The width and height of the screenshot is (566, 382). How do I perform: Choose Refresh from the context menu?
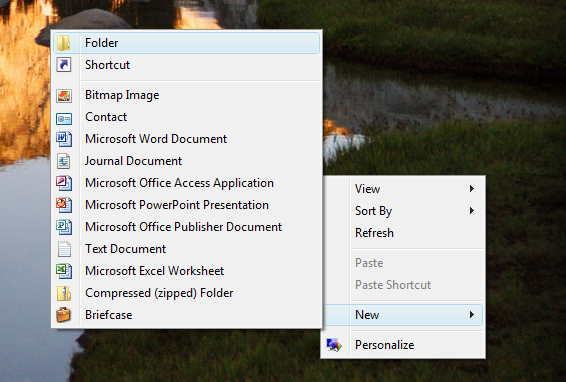[x=403, y=233]
